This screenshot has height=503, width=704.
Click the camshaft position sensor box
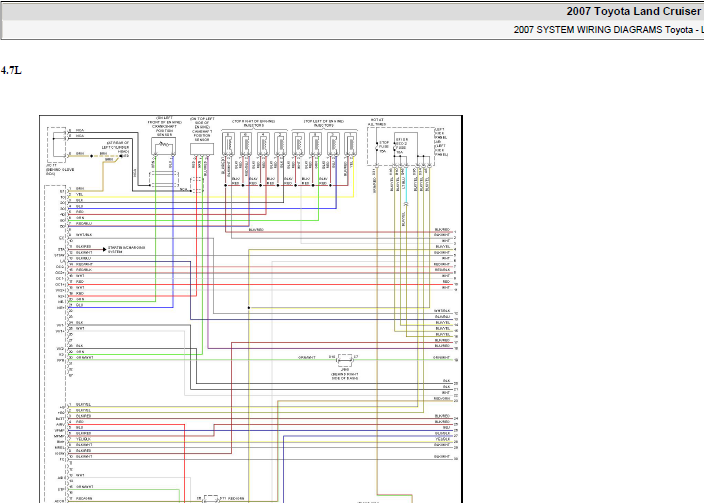(202, 149)
